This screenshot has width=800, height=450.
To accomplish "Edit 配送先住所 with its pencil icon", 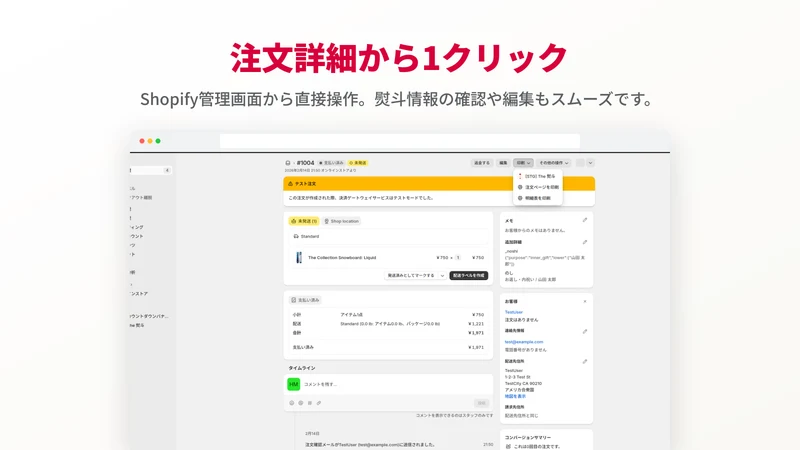I will coord(585,362).
